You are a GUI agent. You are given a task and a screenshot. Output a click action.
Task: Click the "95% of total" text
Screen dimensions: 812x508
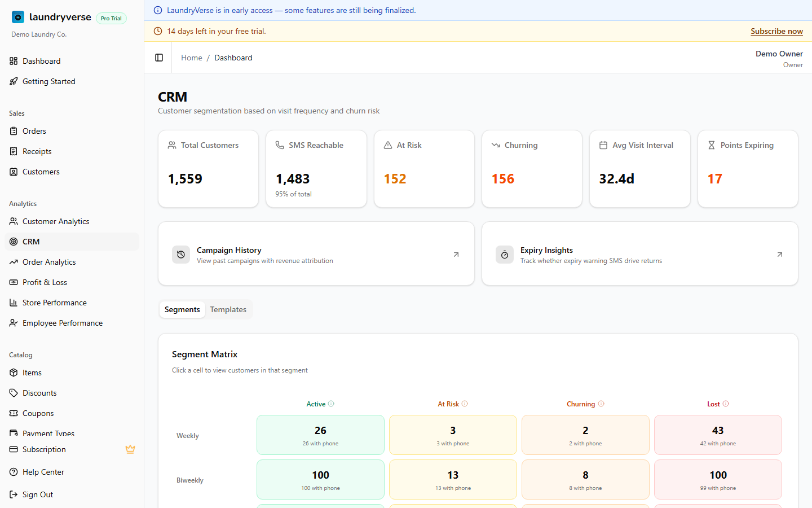[293, 194]
